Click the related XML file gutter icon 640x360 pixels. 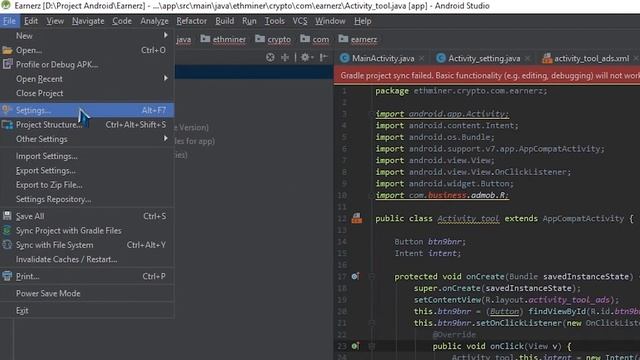357,218
